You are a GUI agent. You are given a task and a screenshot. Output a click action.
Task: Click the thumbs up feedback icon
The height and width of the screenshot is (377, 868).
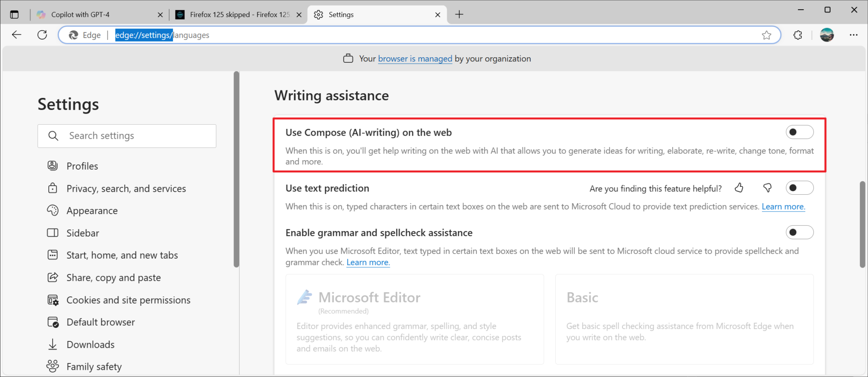coord(739,188)
